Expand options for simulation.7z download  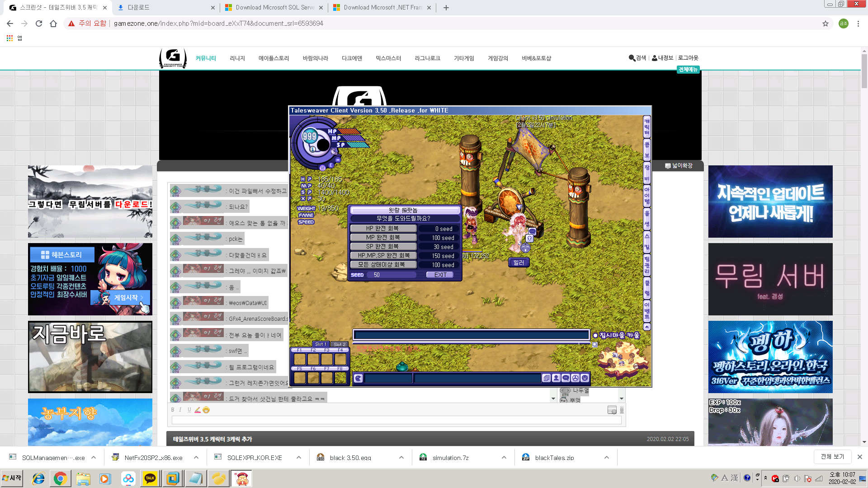point(504,457)
